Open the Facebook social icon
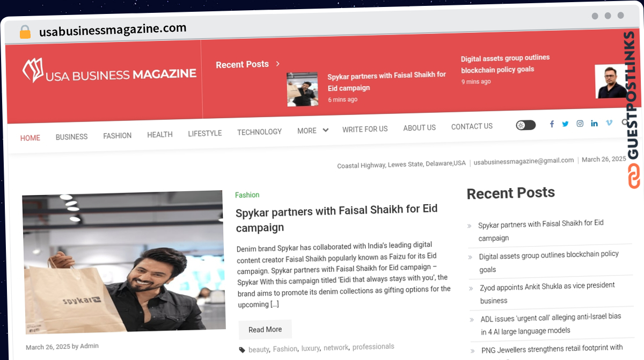Screen dimensions: 644x360 click(552, 124)
